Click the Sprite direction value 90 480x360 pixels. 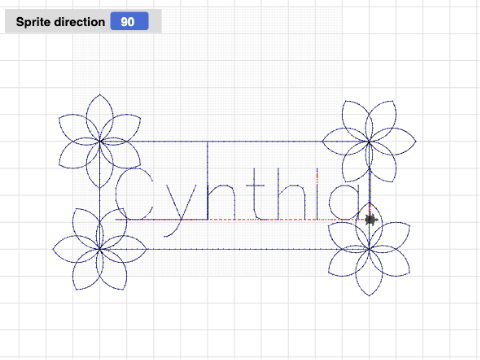point(129,21)
